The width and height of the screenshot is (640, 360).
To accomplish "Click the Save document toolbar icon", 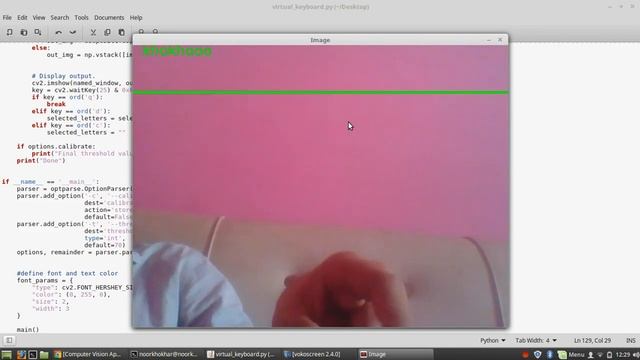I will pos(38,32).
